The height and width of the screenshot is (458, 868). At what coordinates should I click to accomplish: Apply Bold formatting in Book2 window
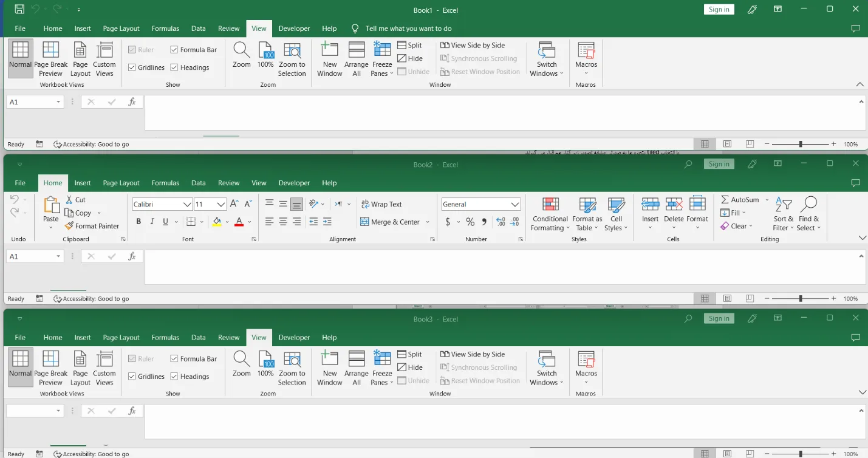138,222
